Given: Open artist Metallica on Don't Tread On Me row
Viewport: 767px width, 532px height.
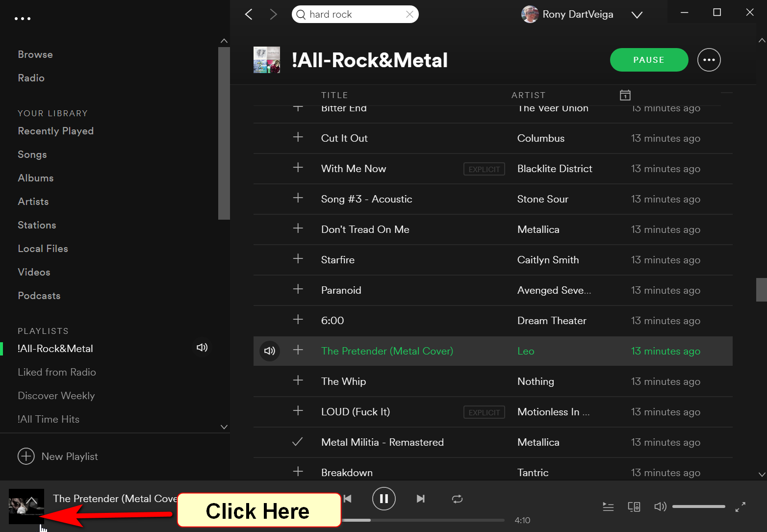Looking at the screenshot, I should (x=538, y=229).
